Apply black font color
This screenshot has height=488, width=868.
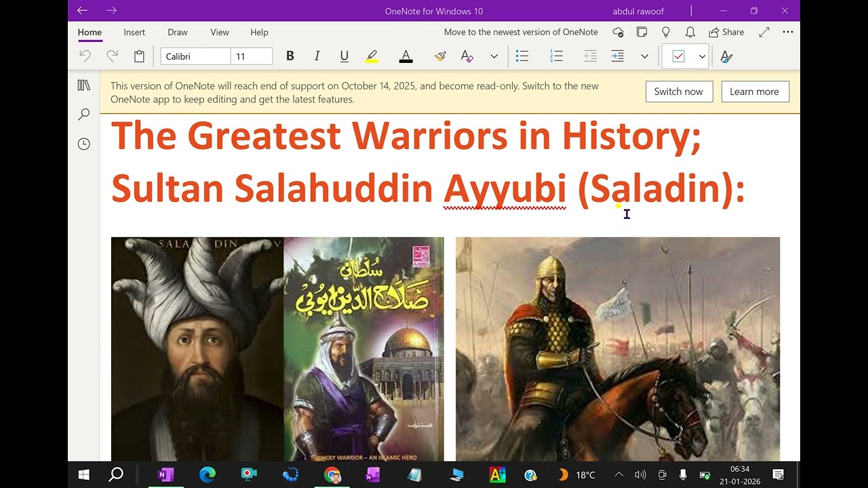click(x=406, y=56)
